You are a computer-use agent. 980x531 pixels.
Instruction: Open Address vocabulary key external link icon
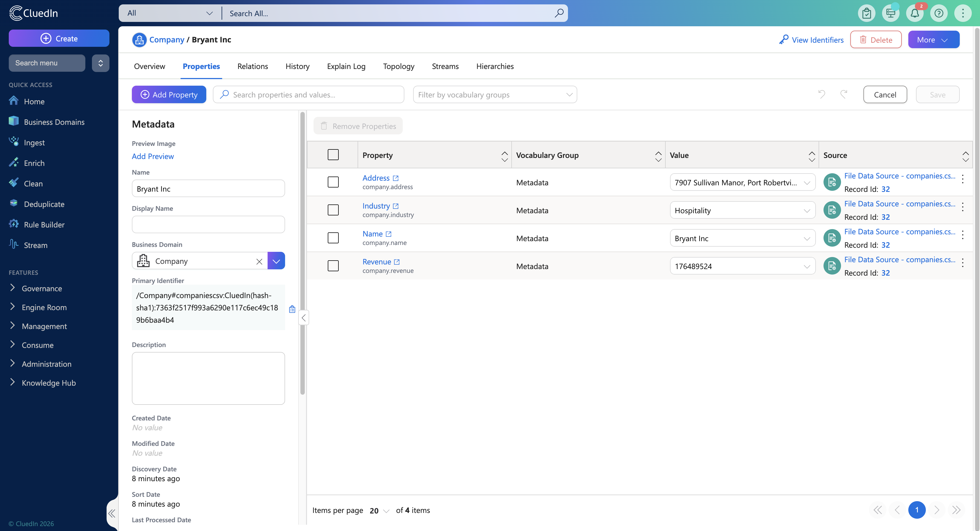click(396, 178)
